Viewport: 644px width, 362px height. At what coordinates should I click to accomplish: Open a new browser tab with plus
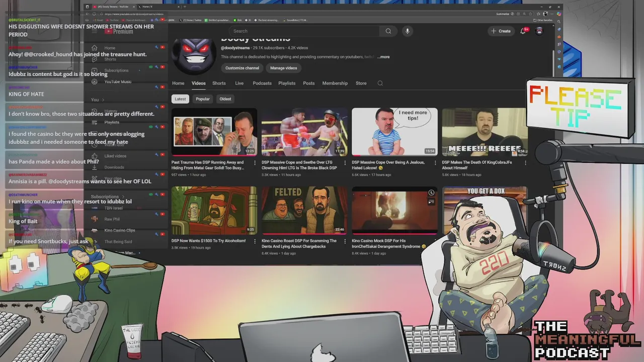coord(185,7)
